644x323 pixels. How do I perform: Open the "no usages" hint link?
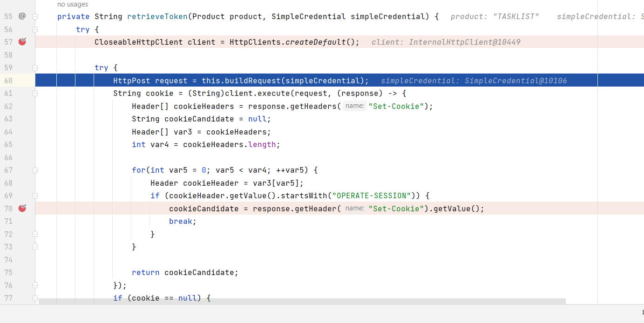pyautogui.click(x=73, y=4)
